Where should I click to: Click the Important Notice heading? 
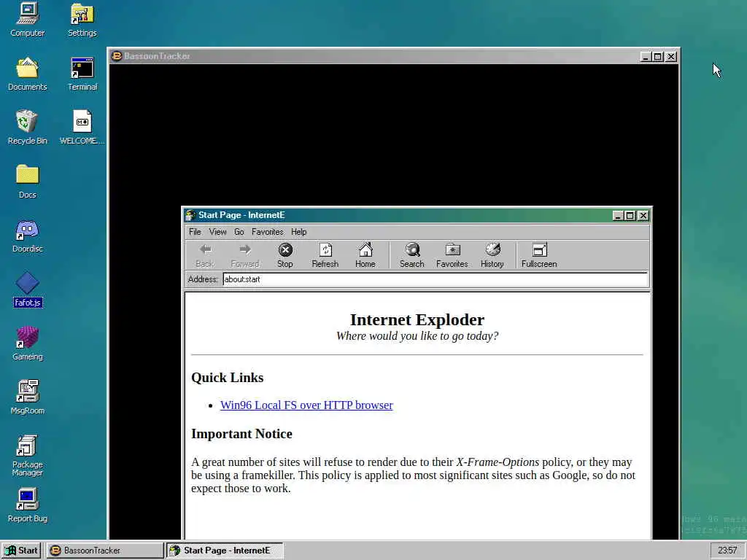click(x=241, y=434)
